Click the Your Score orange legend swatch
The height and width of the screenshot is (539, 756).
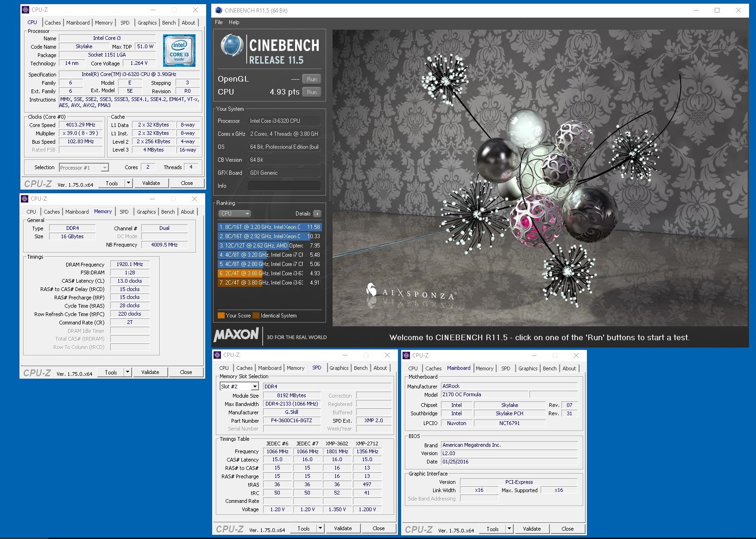221,316
